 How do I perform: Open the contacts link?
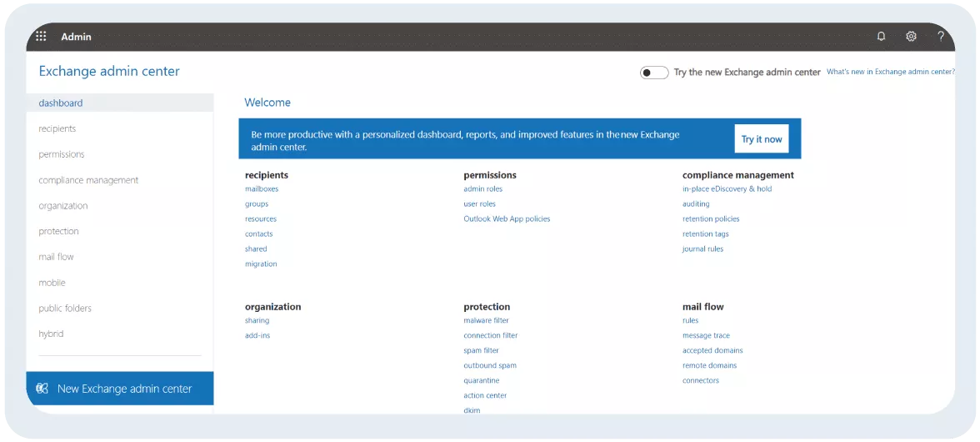click(x=258, y=234)
